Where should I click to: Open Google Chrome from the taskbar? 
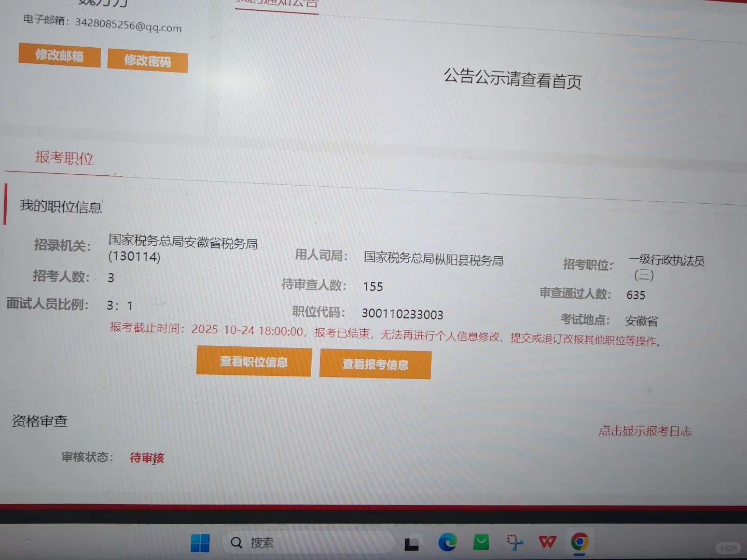[580, 542]
